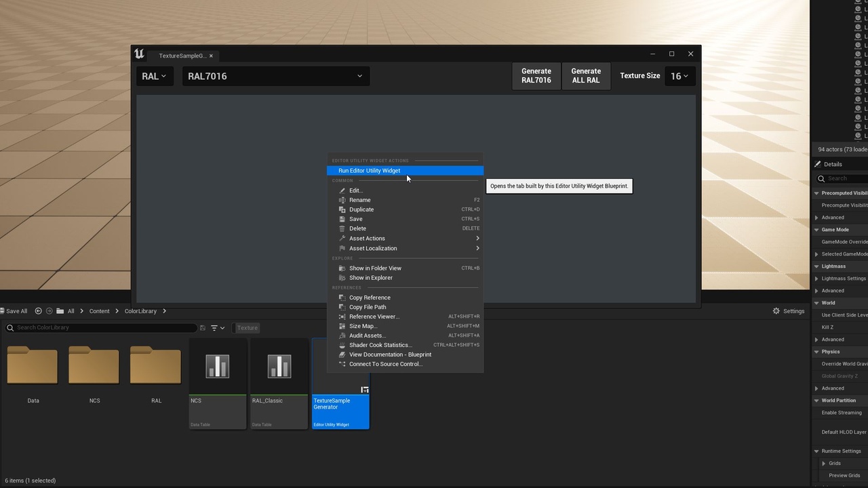Viewport: 868px width, 488px height.
Task: Click the Rename icon in context menu
Action: click(342, 200)
